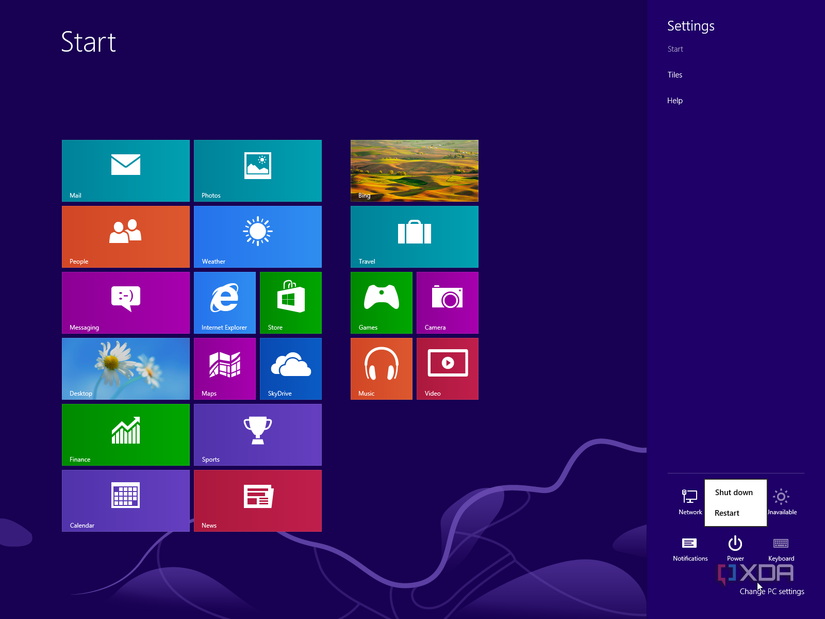Click the Notifications icon
The width and height of the screenshot is (825, 619).
point(689,545)
